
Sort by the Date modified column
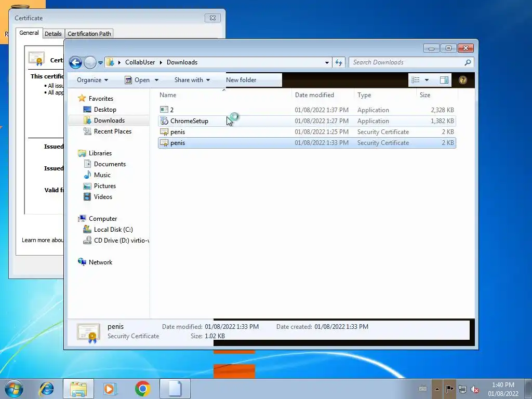pyautogui.click(x=314, y=95)
